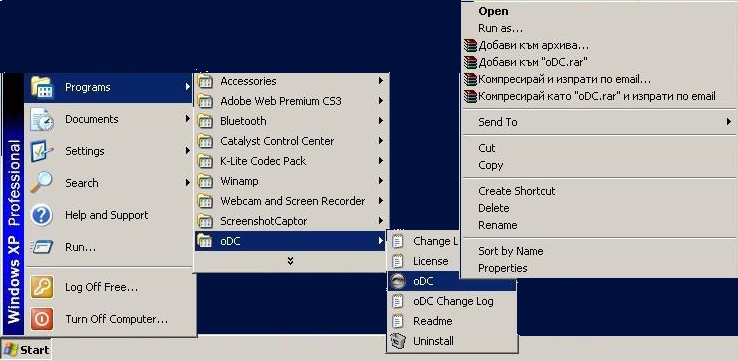Image resolution: width=738 pixels, height=361 pixels.
Task: Click the Accessories folder icon
Action: (x=205, y=81)
